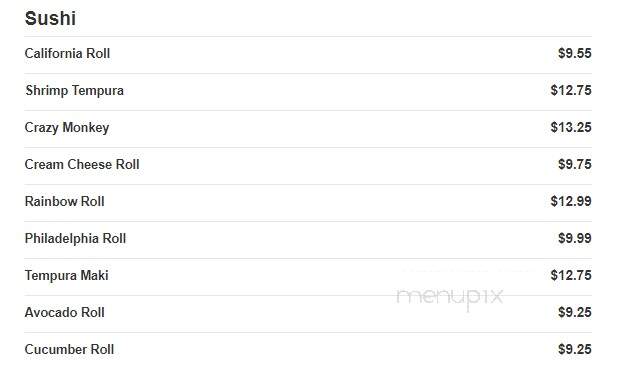
Task: Click the $12.75 Shrimp Tempura price
Action: point(571,90)
